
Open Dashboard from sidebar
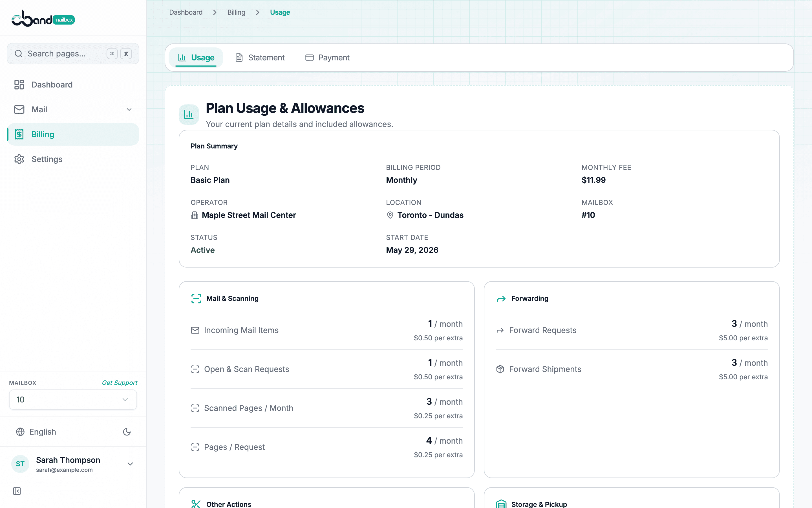point(73,85)
